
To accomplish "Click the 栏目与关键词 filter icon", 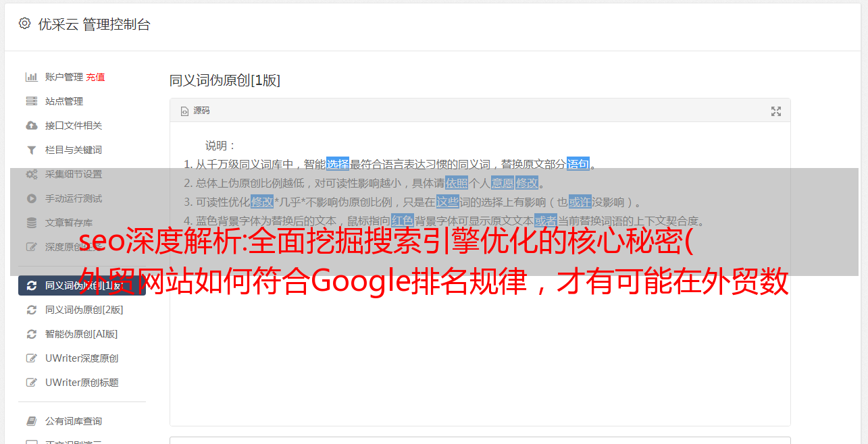I will click(x=31, y=150).
